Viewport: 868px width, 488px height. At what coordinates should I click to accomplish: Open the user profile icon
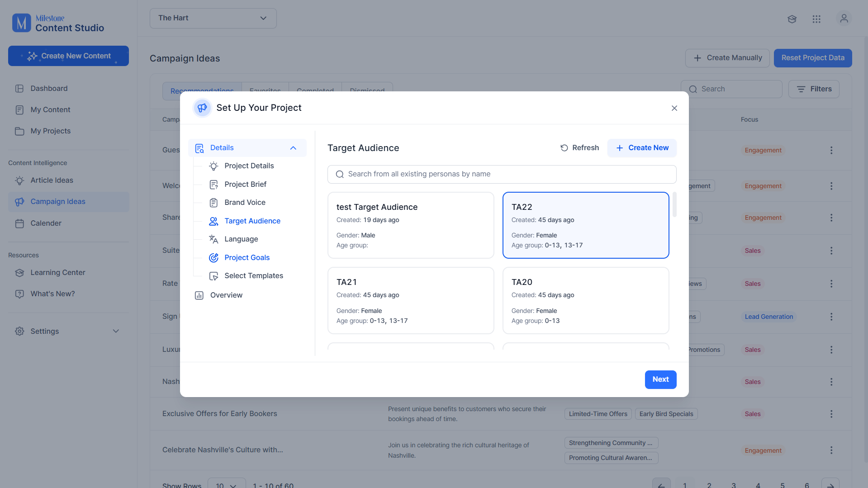click(844, 19)
